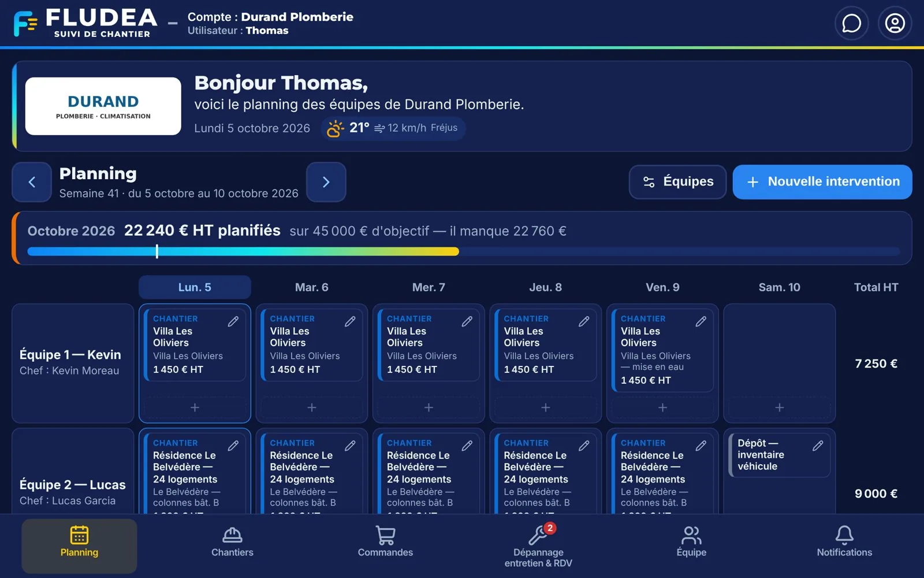Edit Wednesday's Résidence Le Belvédère chantier

point(467,446)
